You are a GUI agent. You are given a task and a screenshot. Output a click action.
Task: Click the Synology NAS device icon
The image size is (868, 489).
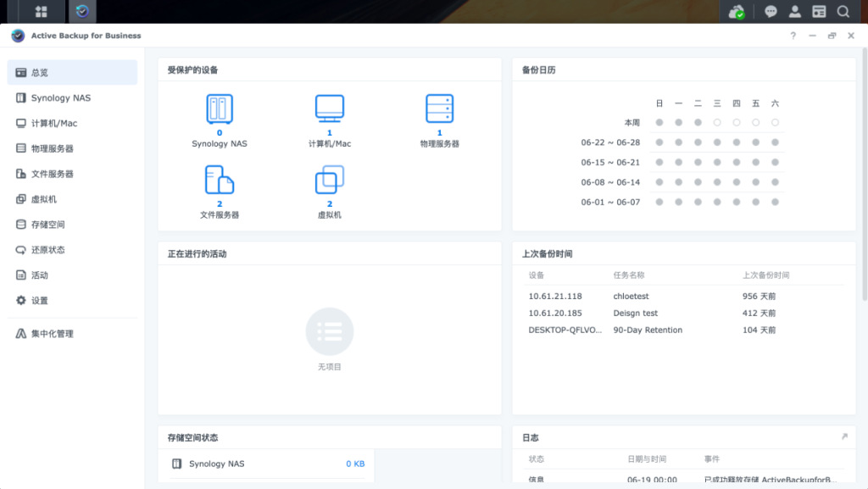point(220,108)
